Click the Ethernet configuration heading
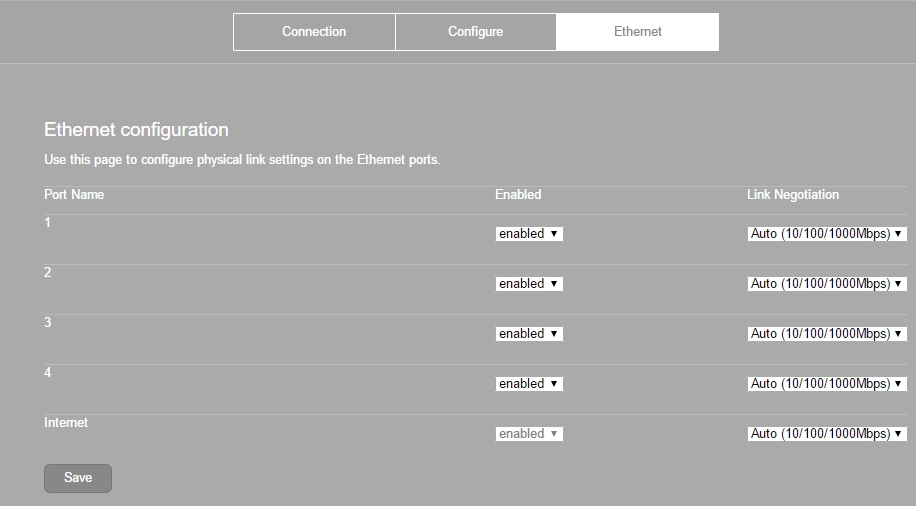916x506 pixels. pos(136,130)
